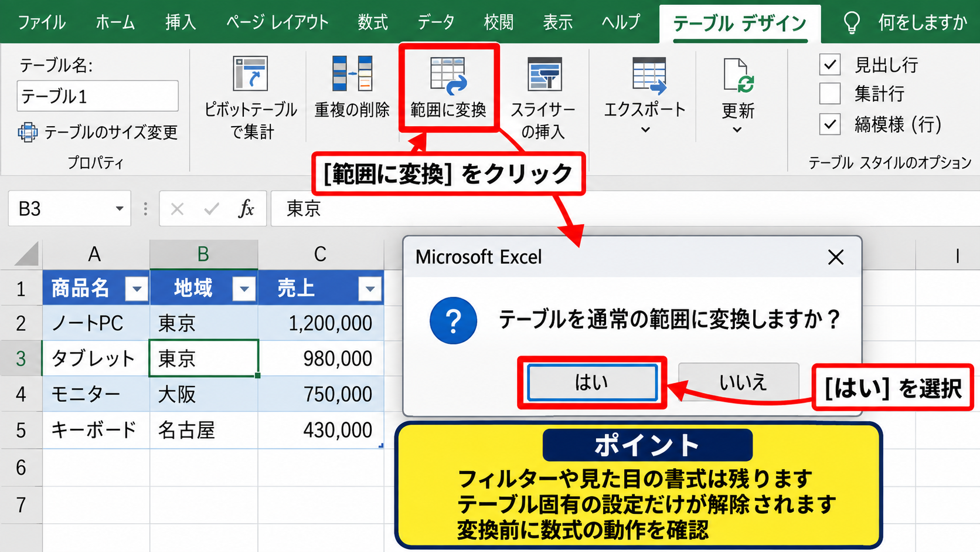Select cell containing 名古屋

click(x=204, y=430)
